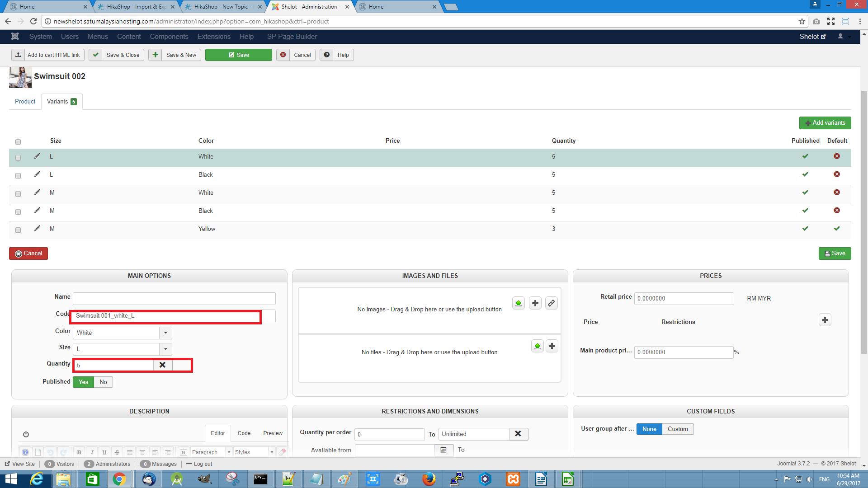Click the pencil edit icon for L Black variant

pyautogui.click(x=37, y=174)
